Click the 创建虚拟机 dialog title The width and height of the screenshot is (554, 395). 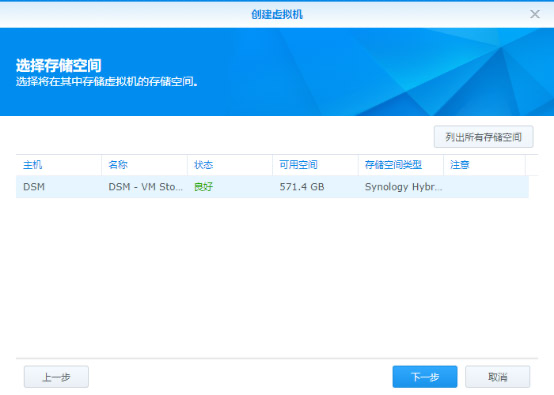(277, 14)
